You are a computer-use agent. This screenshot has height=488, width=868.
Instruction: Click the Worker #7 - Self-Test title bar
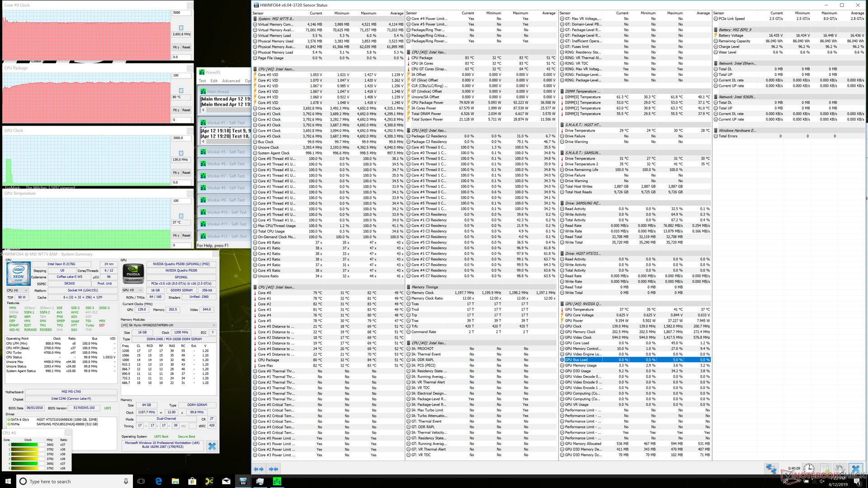[x=224, y=176]
